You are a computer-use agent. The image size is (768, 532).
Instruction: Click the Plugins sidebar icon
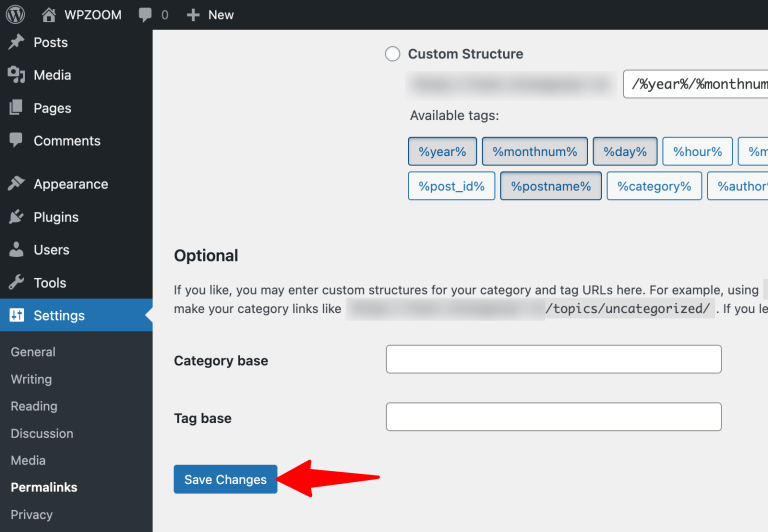click(x=16, y=216)
